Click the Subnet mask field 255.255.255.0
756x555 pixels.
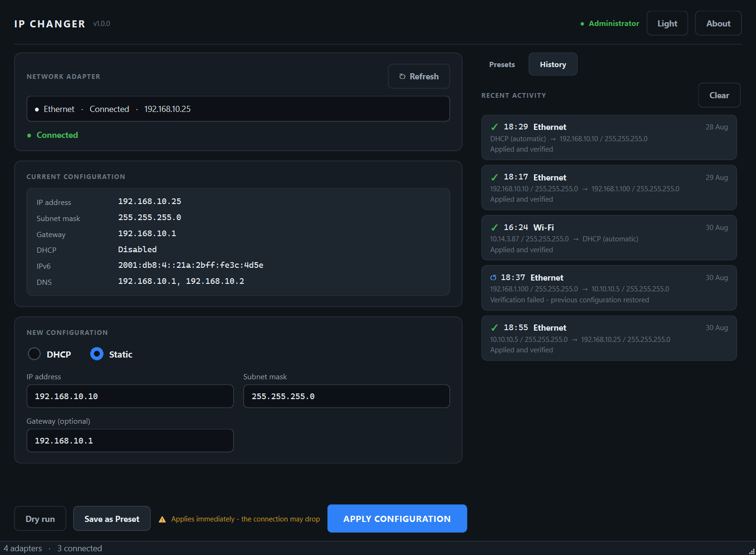point(346,396)
